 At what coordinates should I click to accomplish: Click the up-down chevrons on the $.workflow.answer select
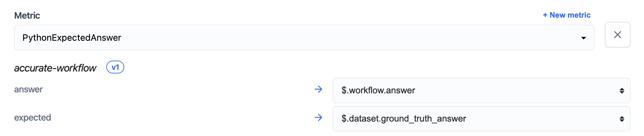coord(622,91)
